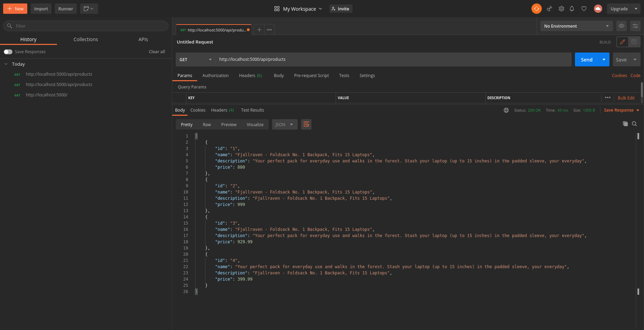Click the sync status icon

click(x=536, y=9)
